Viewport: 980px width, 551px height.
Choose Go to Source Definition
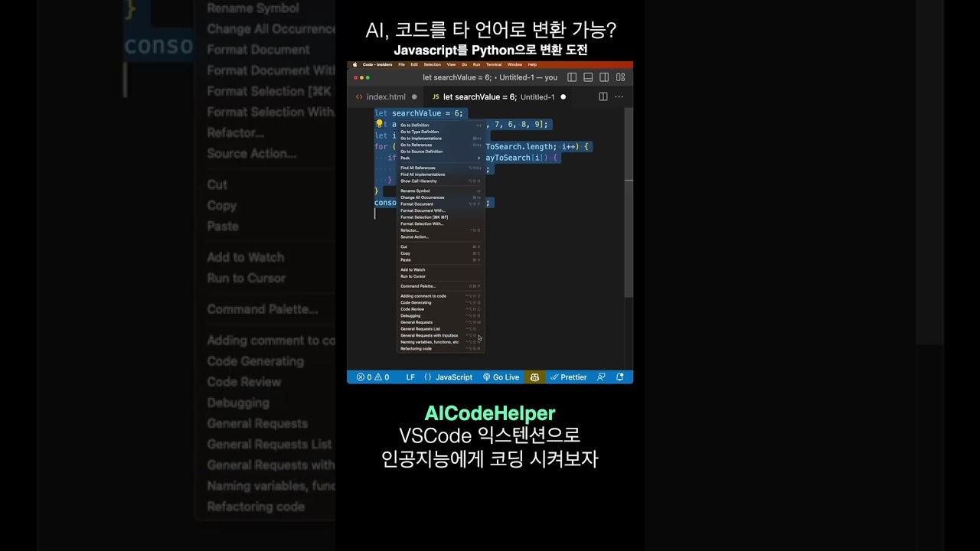[440, 152]
